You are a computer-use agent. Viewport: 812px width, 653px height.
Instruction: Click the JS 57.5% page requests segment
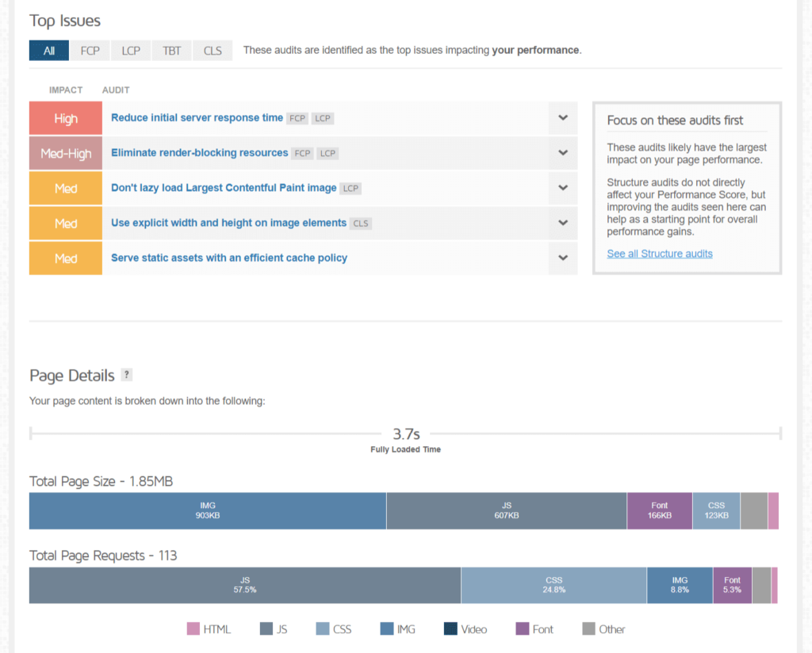coord(244,586)
